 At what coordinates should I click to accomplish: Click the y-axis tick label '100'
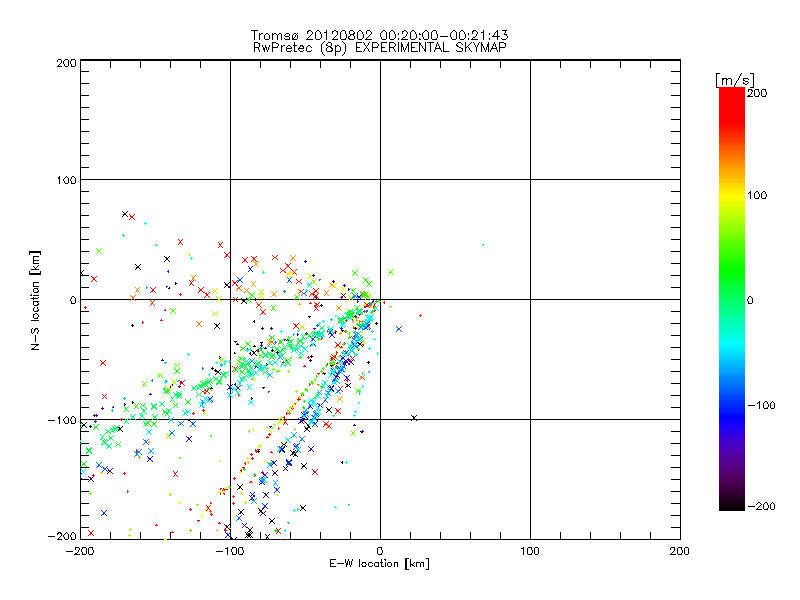tap(66, 180)
